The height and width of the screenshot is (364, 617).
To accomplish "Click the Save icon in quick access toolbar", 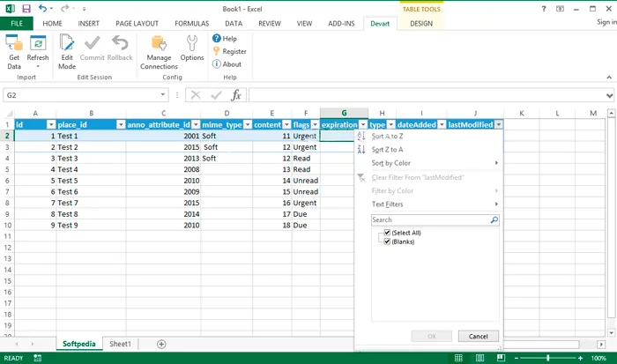I will pyautogui.click(x=26, y=9).
